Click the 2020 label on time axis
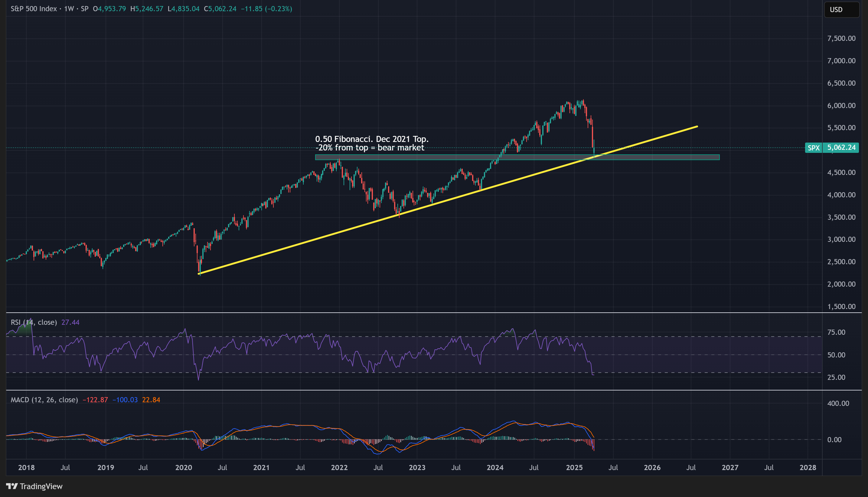868x497 pixels. coord(184,468)
